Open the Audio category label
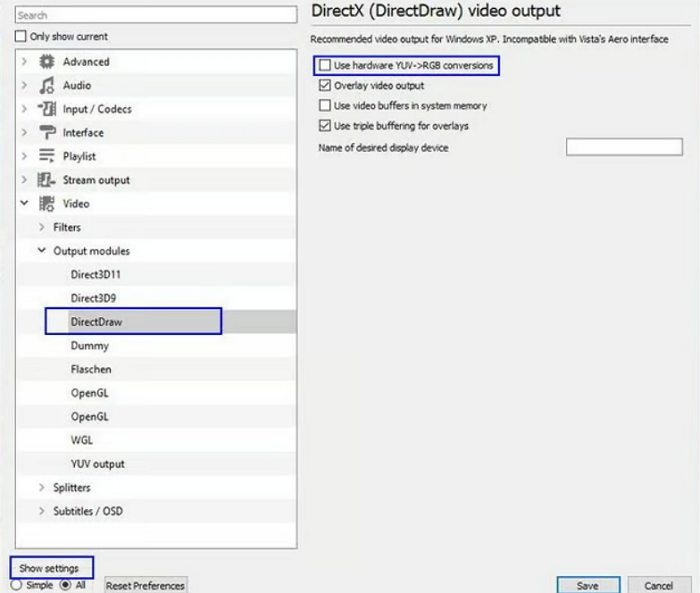 point(77,85)
